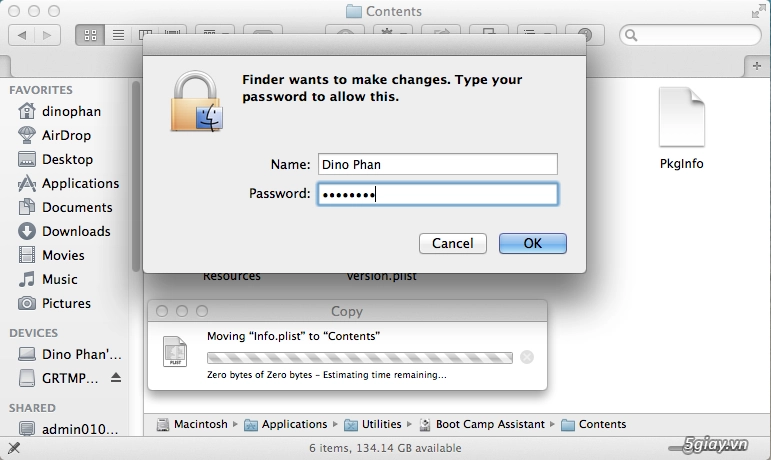Switch to list view in toolbar
Screen dimensions: 771x460
[x=118, y=35]
